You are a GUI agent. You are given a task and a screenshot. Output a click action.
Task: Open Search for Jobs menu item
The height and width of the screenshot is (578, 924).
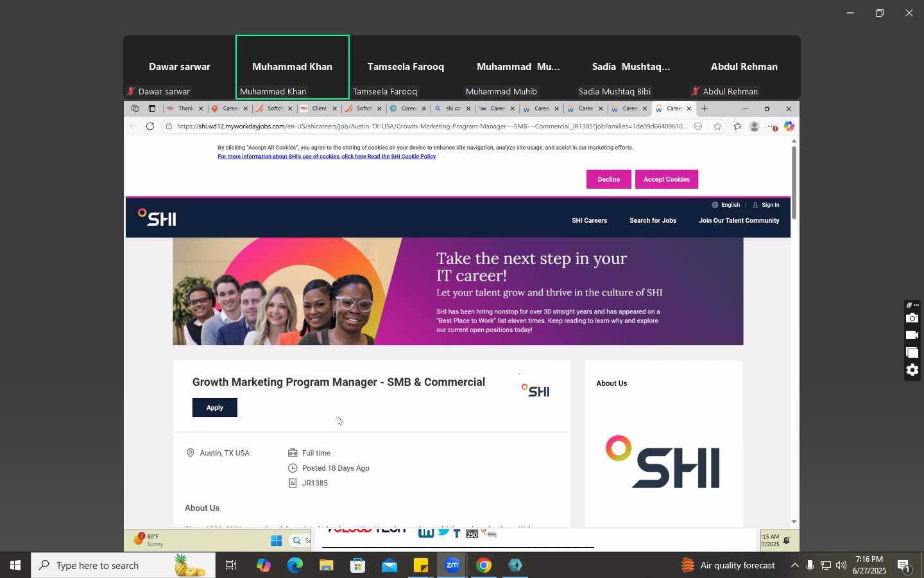coord(653,220)
